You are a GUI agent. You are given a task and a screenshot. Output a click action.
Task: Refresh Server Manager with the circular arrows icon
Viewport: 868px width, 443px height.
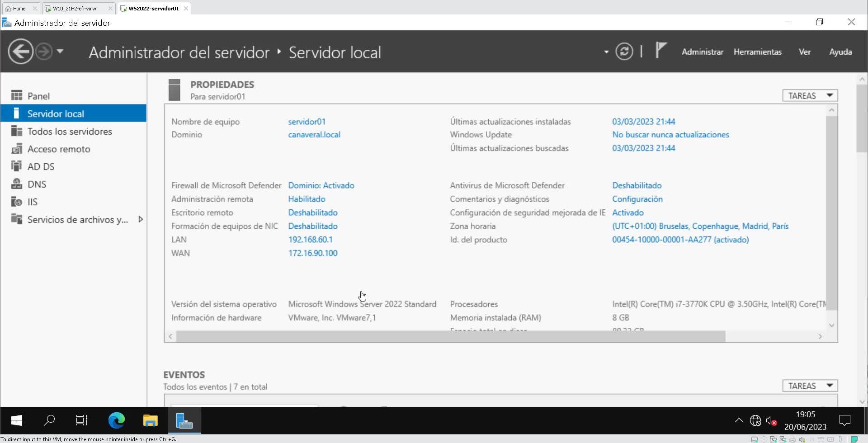624,52
